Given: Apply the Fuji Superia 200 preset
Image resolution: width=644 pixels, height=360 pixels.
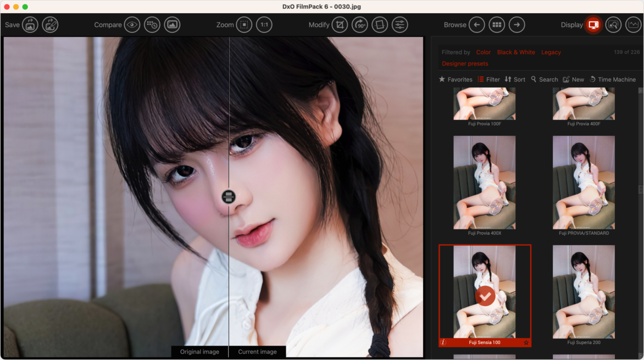Looking at the screenshot, I should point(584,292).
